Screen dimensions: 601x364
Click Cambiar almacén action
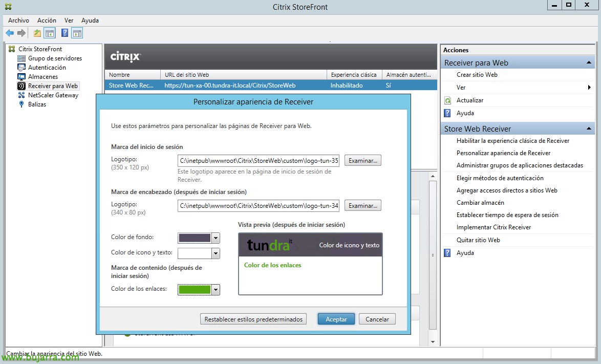(480, 203)
